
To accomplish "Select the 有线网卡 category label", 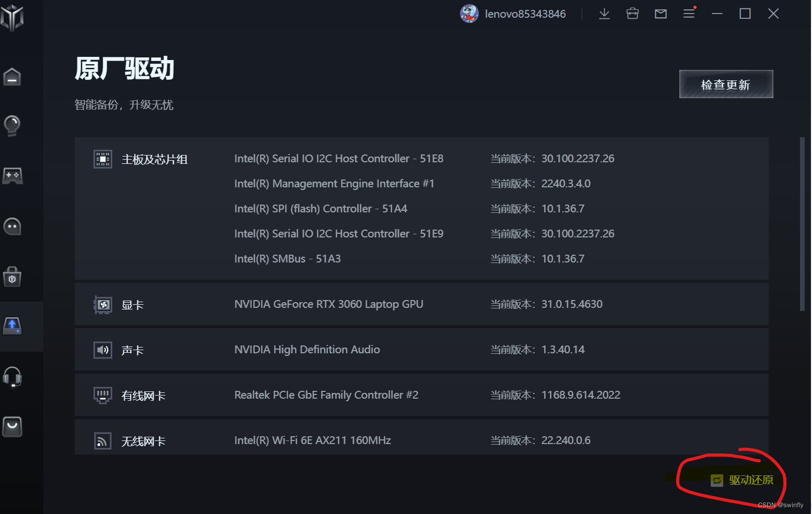I will 144,396.
